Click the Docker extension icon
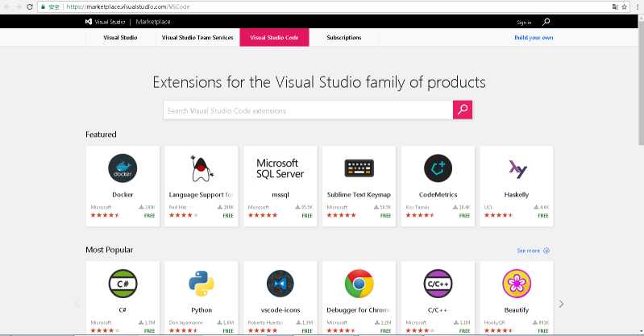644x336 pixels. (123, 168)
